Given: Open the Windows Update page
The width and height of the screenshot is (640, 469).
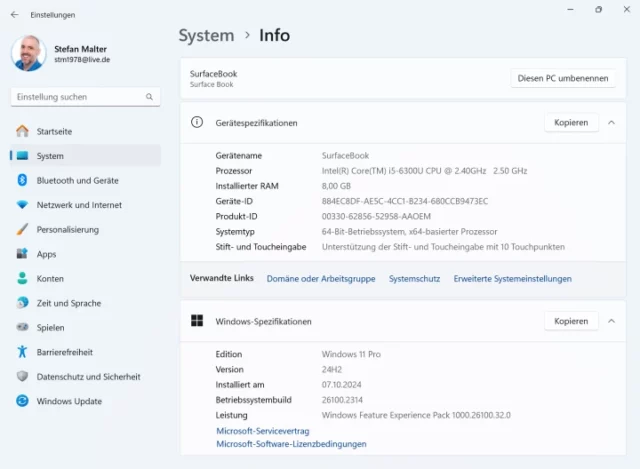Looking at the screenshot, I should (x=86, y=401).
